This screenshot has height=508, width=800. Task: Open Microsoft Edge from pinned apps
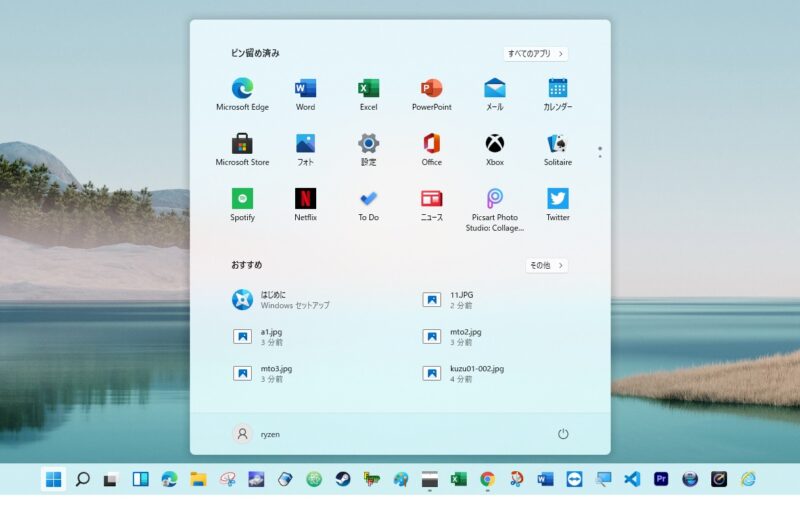pos(242,94)
